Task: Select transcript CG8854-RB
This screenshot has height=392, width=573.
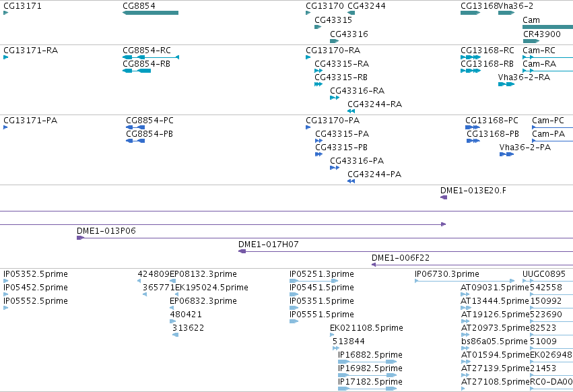Action: [146, 63]
